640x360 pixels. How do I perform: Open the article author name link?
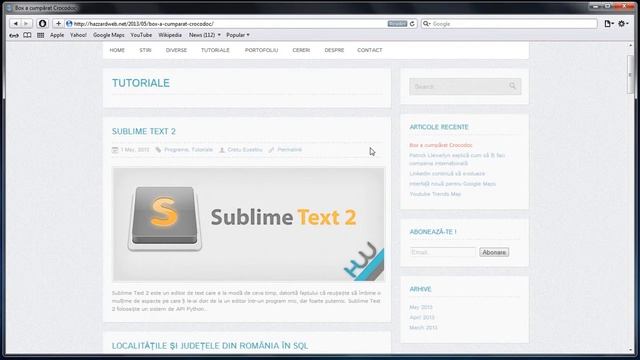[244, 150]
